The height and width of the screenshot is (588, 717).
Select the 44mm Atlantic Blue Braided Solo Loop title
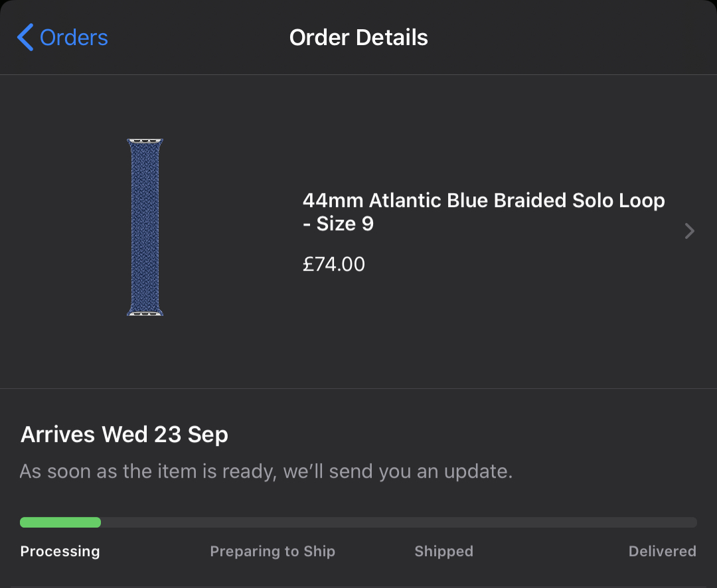(x=484, y=212)
